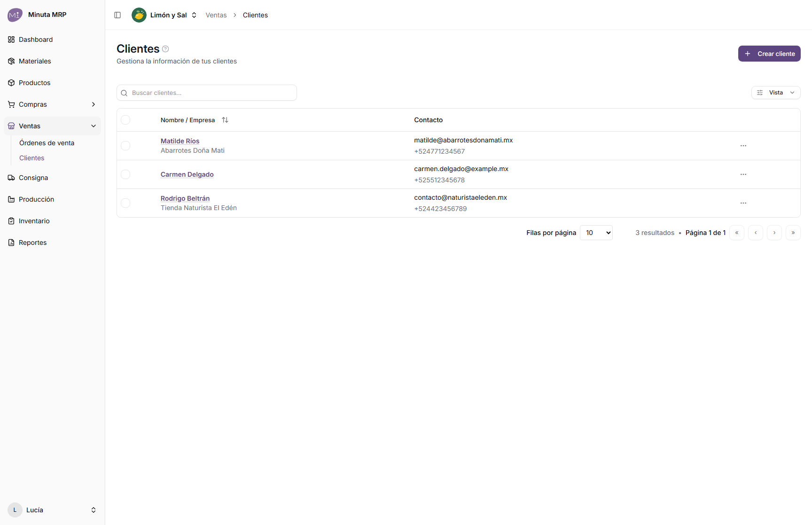Click the 3 resultados count text
The width and height of the screenshot is (812, 525).
coord(655,233)
